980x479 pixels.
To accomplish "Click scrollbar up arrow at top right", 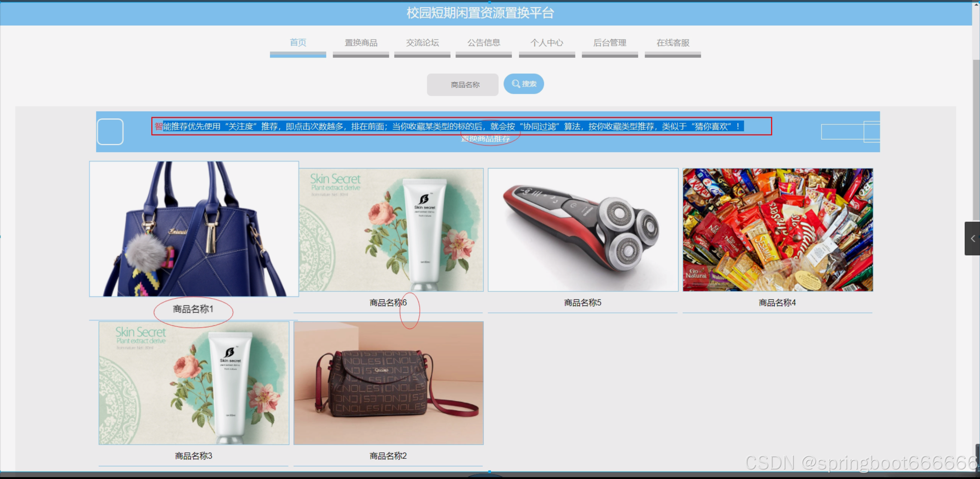I will tap(976, 5).
